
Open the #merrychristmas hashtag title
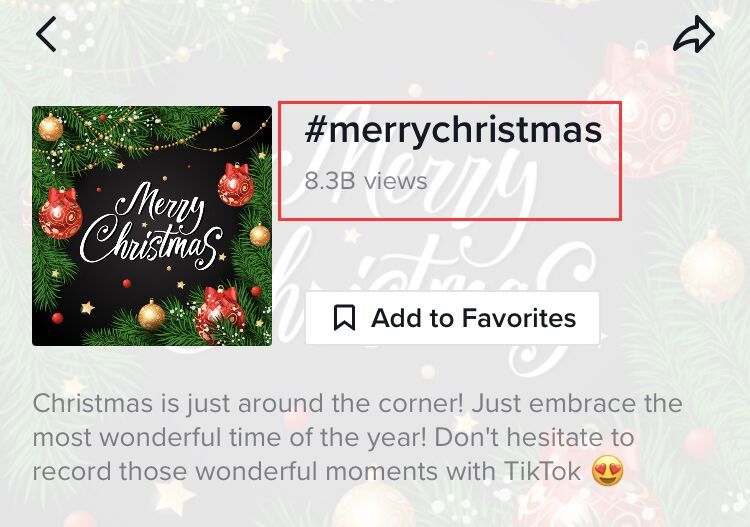(453, 130)
